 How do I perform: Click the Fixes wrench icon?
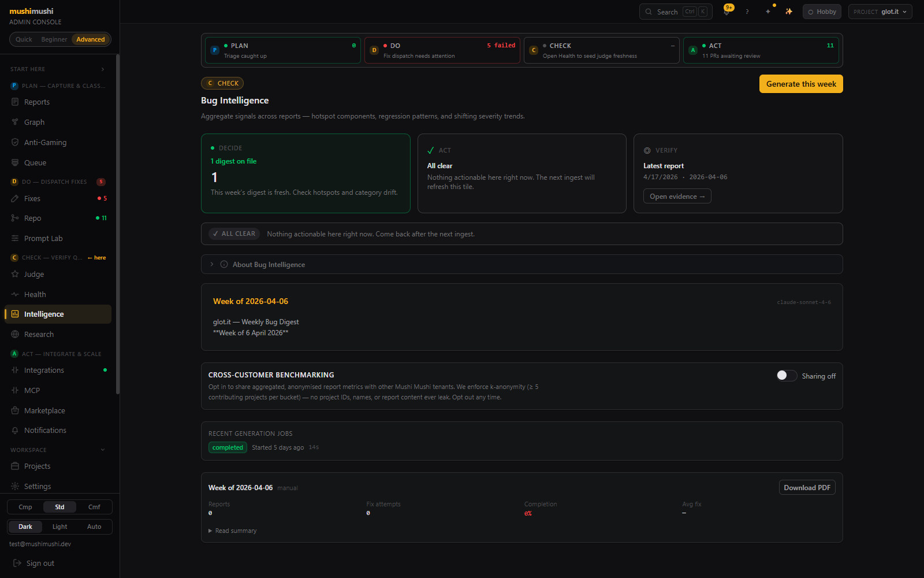[15, 198]
